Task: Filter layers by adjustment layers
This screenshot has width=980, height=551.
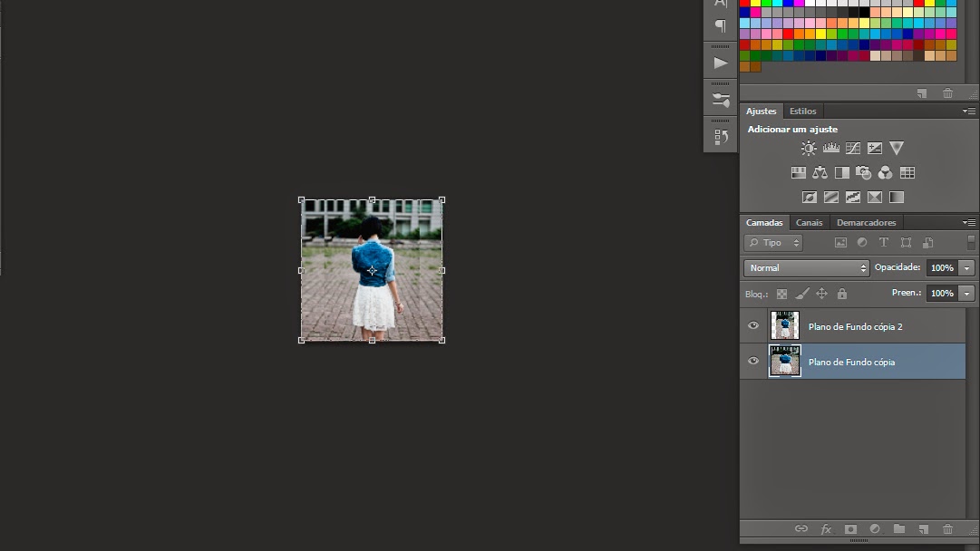Action: [x=862, y=242]
